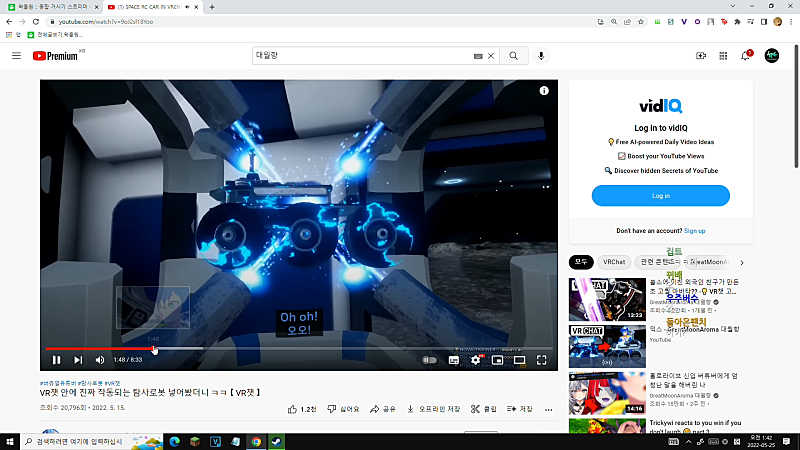Enable miniplayer mode
Image resolution: width=800 pixels, height=450 pixels.
[x=497, y=360]
